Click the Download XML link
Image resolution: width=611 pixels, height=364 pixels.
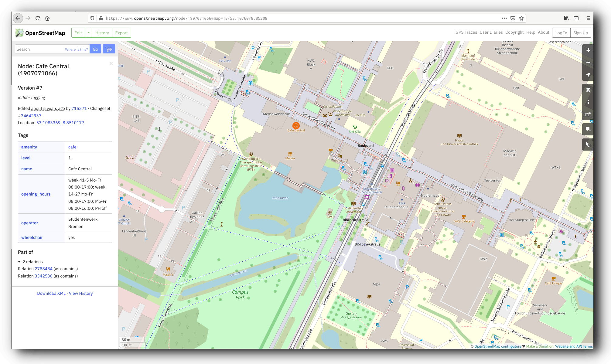pyautogui.click(x=51, y=293)
